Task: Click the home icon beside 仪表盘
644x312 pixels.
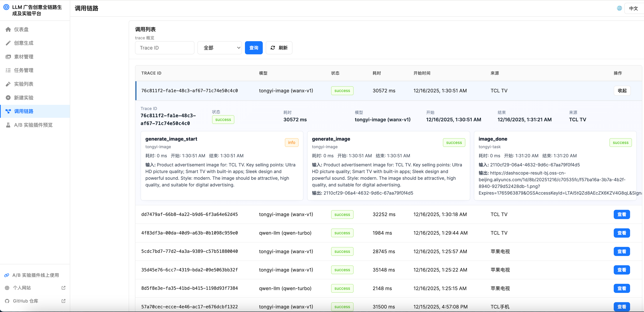Action: coord(8,29)
